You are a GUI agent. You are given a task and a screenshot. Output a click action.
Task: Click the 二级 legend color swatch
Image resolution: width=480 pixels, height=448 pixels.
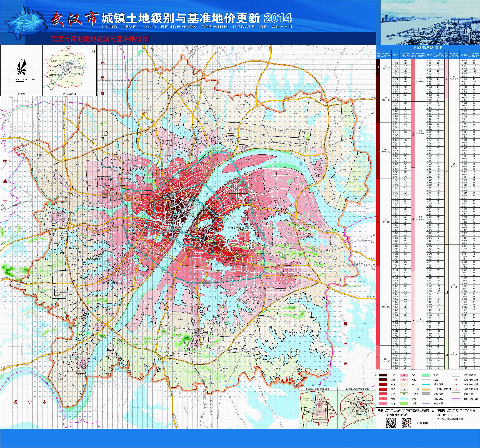[383, 380]
